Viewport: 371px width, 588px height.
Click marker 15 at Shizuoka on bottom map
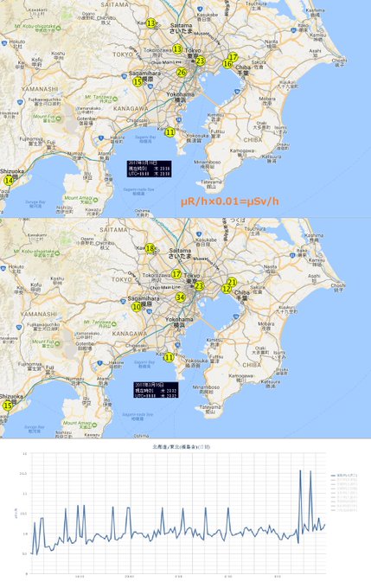8,406
